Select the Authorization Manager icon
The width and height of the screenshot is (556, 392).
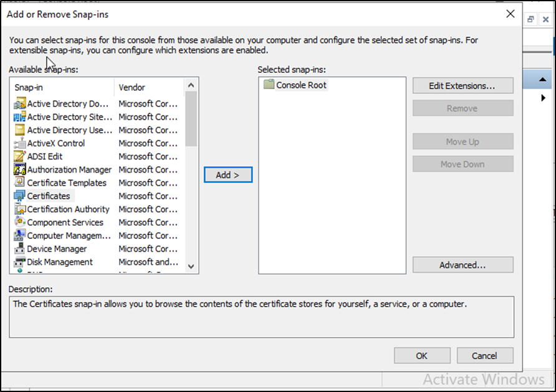(19, 170)
